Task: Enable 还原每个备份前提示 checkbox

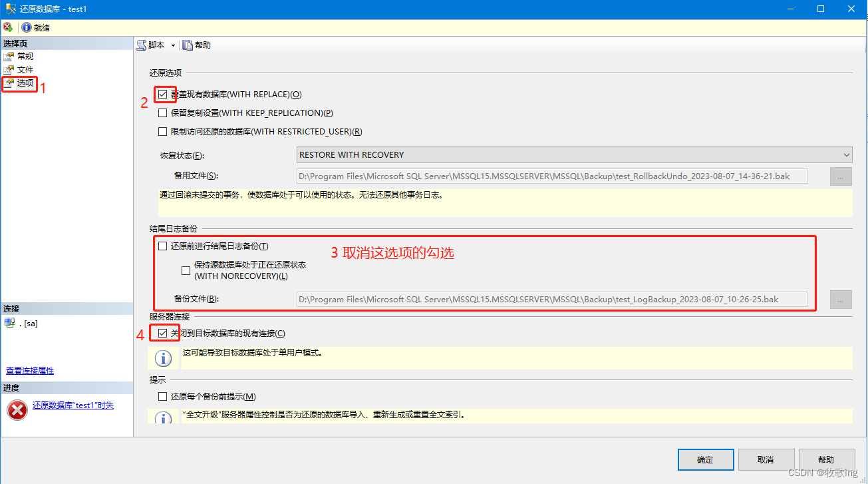Action: pos(163,397)
